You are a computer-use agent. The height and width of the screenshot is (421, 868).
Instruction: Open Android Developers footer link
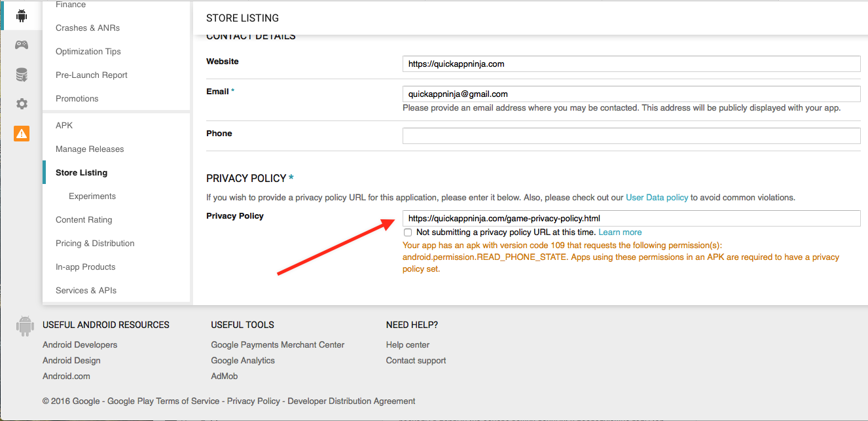(x=80, y=345)
